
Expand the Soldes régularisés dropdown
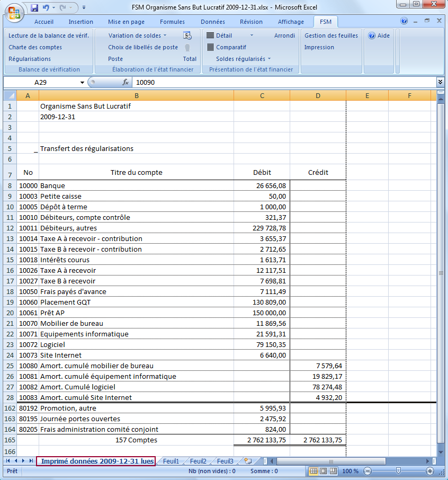point(269,59)
